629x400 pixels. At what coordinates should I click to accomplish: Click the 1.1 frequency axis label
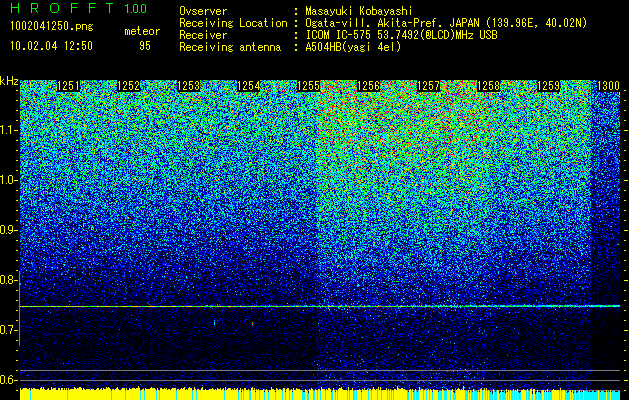(x=8, y=130)
